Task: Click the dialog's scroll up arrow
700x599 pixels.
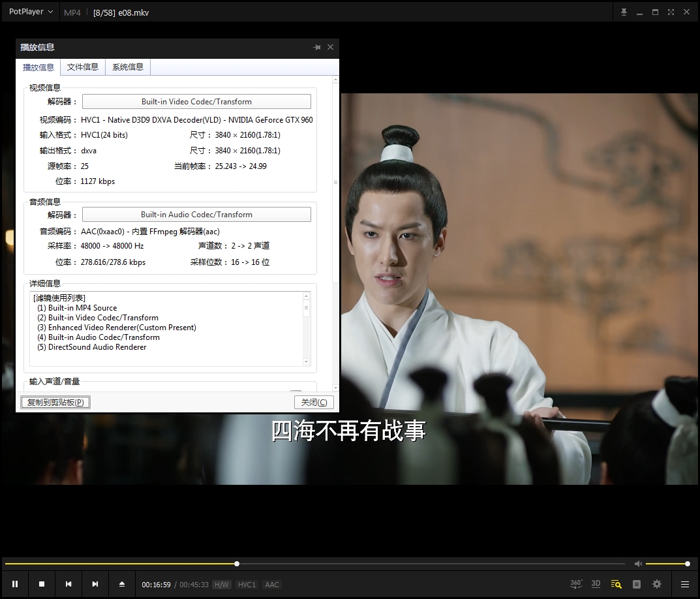Action: 336,80
